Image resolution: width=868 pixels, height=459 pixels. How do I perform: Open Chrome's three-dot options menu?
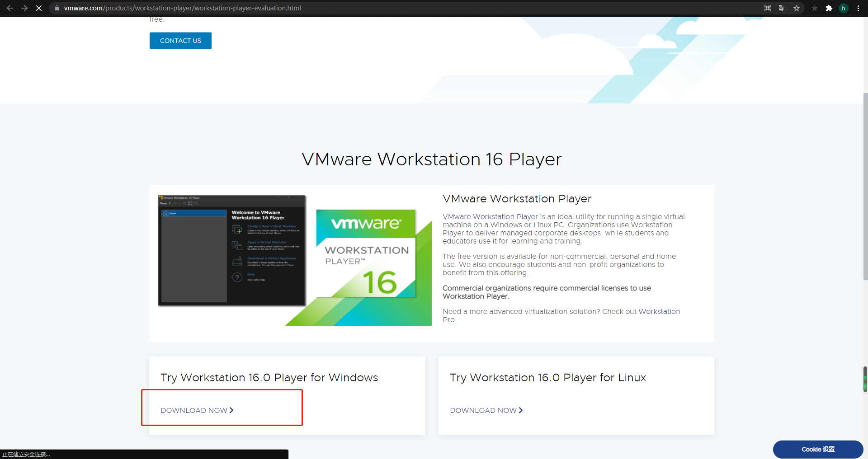[859, 8]
